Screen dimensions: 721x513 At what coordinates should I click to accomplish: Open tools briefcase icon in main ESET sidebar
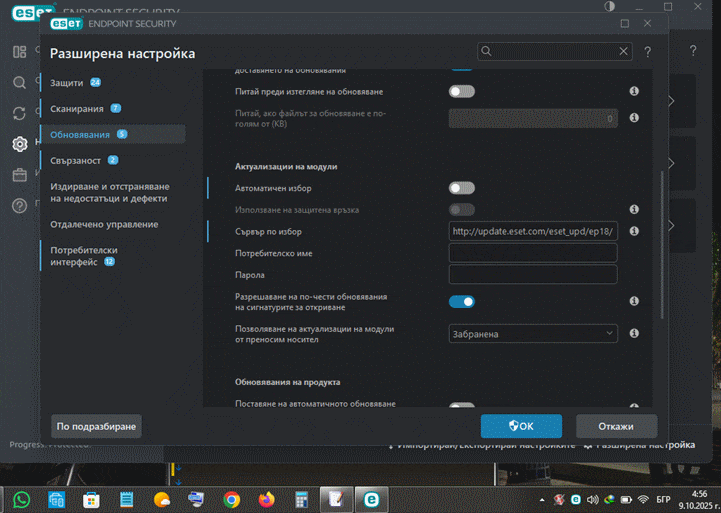click(x=19, y=175)
